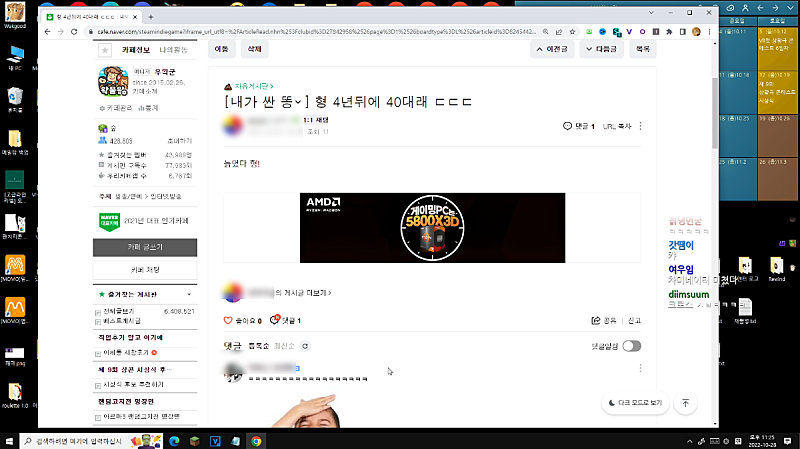Image resolution: width=800 pixels, height=449 pixels.
Task: Open the Chrome side panel icon
Action: (683, 32)
